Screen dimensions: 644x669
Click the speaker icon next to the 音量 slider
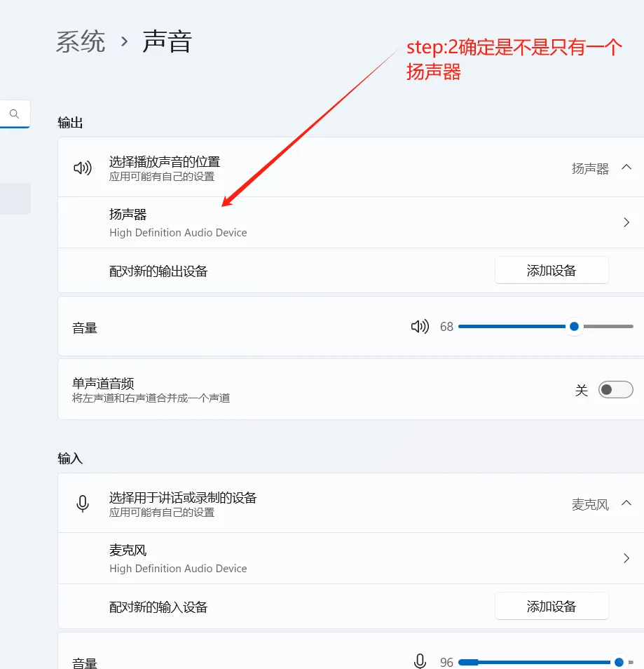(x=418, y=326)
